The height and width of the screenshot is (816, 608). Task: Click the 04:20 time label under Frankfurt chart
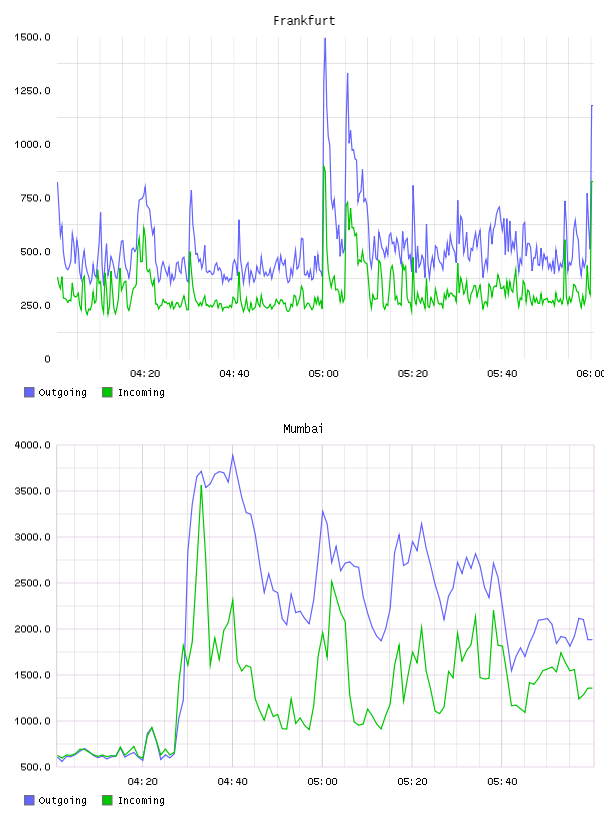tap(145, 373)
